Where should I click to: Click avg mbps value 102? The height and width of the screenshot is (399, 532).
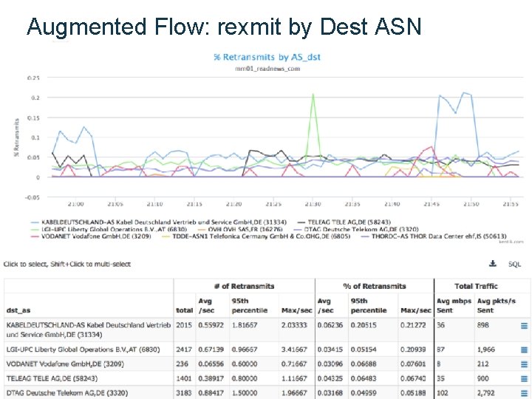tap(442, 393)
